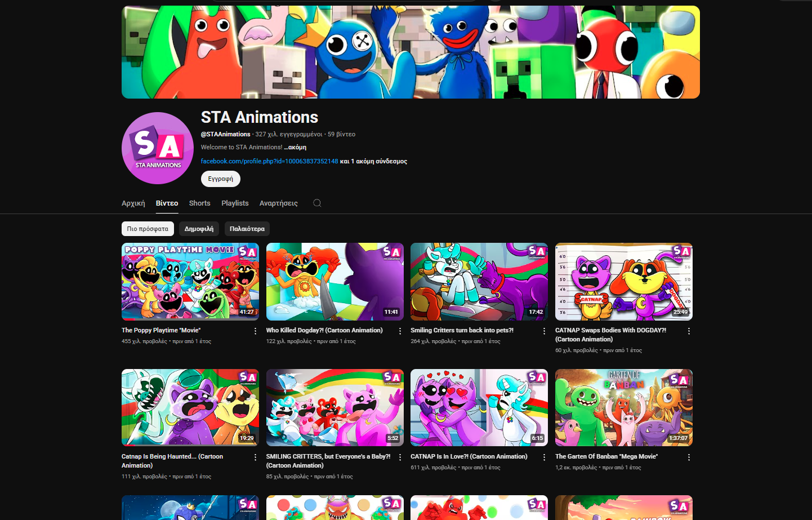This screenshot has height=520, width=812.
Task: Click the @STAAnimations channel handle
Action: coord(226,134)
